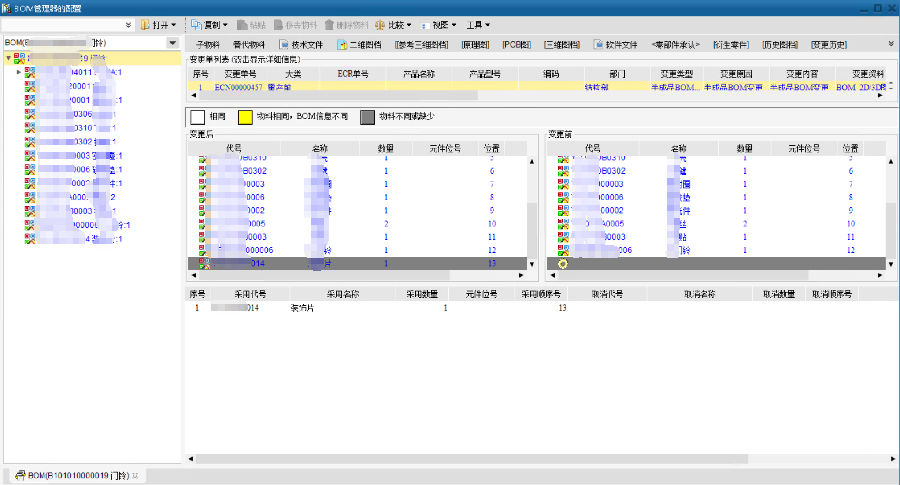
Task: Click the root BOM node icon in tree
Action: click(x=19, y=58)
